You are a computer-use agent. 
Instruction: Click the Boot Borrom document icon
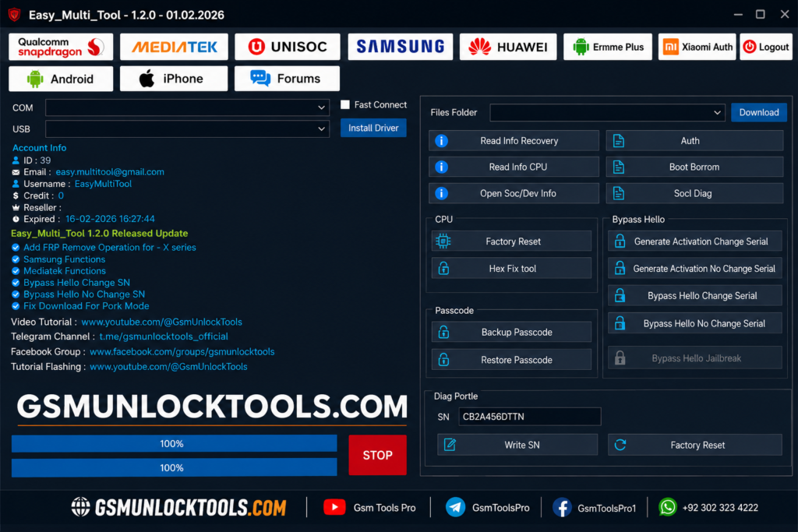click(618, 167)
